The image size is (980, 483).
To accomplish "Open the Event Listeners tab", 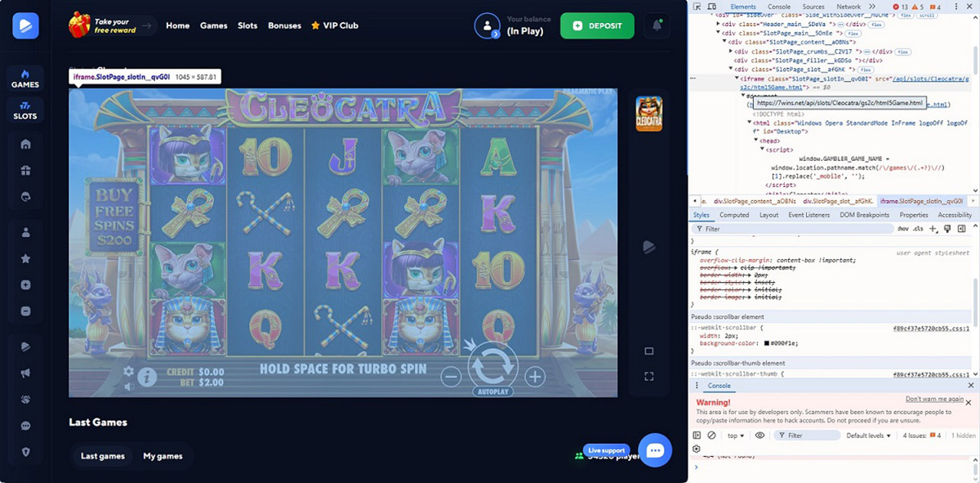I will [809, 215].
